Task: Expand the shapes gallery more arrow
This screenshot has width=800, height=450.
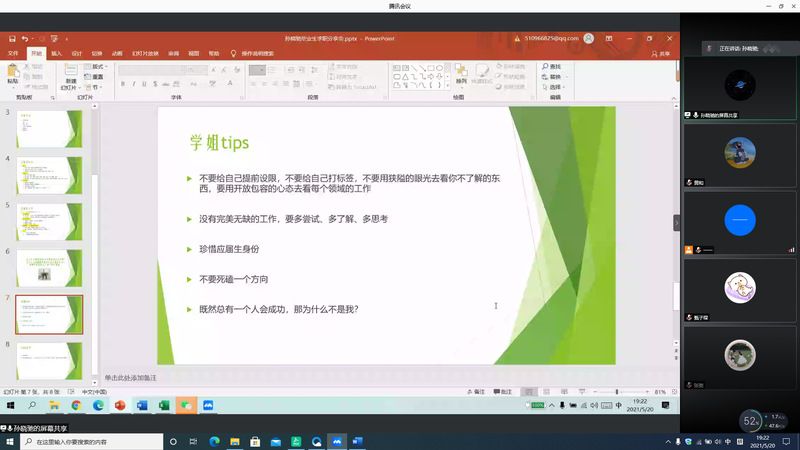Action: click(x=447, y=86)
